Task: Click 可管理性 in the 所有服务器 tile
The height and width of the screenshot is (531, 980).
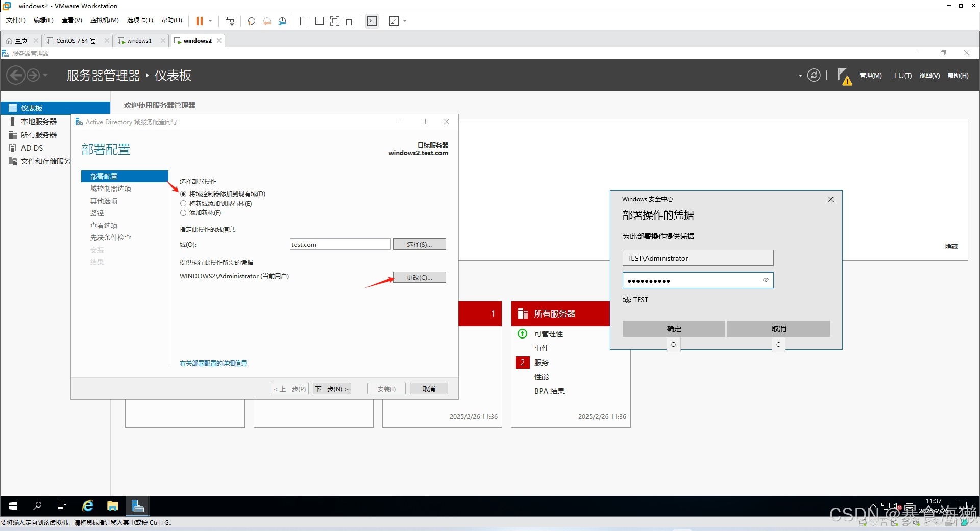Action: [549, 334]
